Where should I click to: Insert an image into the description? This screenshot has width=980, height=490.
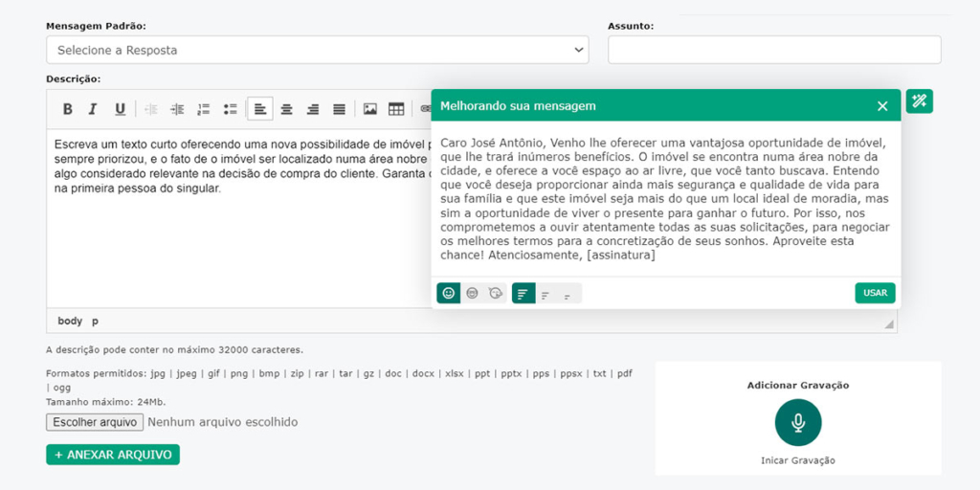[370, 109]
